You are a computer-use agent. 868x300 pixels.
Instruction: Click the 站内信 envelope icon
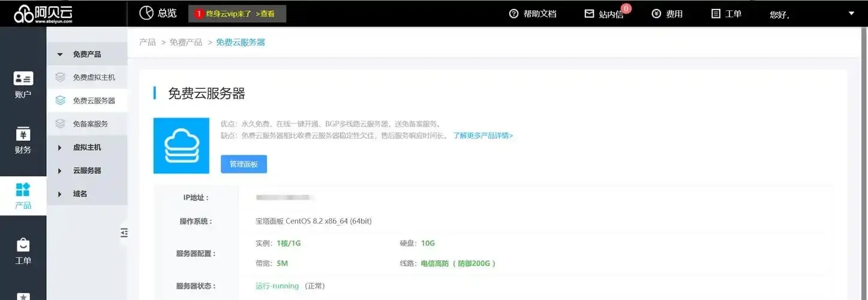589,13
